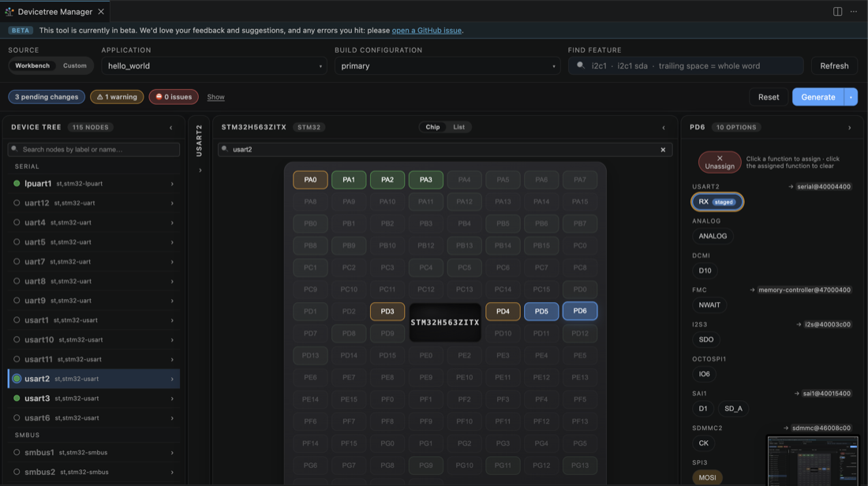The image size is (868, 486).
Task: Click the Generate button
Action: (818, 97)
